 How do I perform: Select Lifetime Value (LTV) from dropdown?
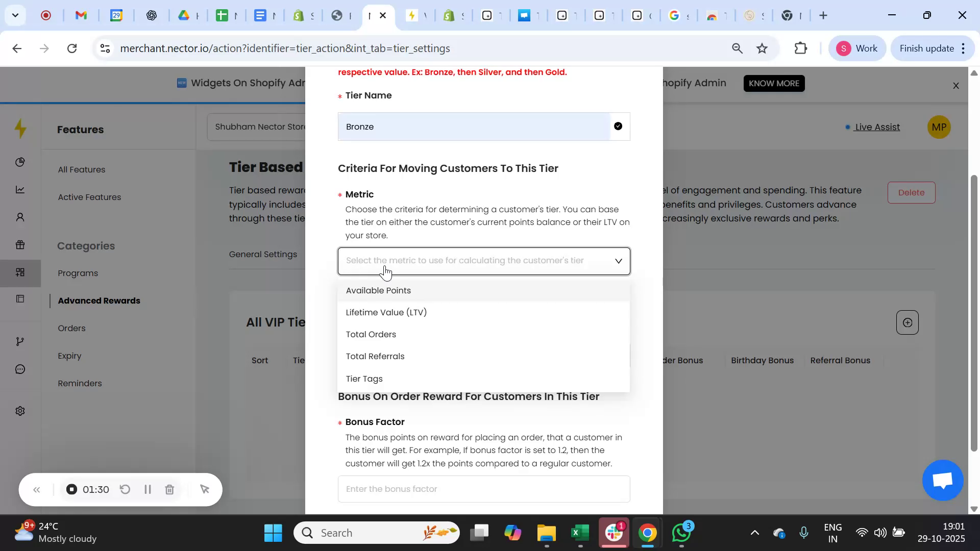pyautogui.click(x=386, y=312)
